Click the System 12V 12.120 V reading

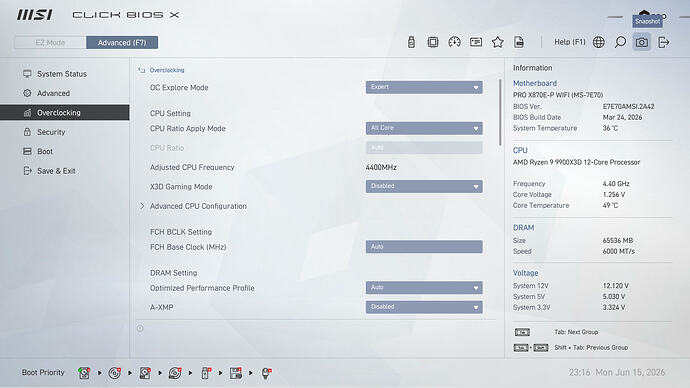pyautogui.click(x=616, y=286)
